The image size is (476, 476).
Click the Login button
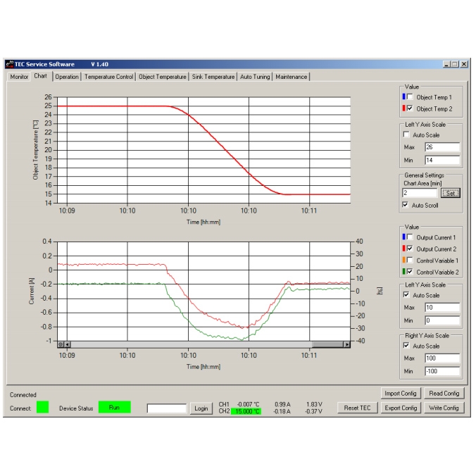point(201,408)
